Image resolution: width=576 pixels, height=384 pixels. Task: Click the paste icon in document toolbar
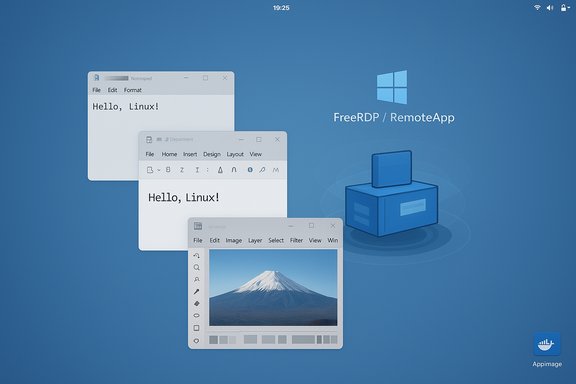[x=150, y=170]
